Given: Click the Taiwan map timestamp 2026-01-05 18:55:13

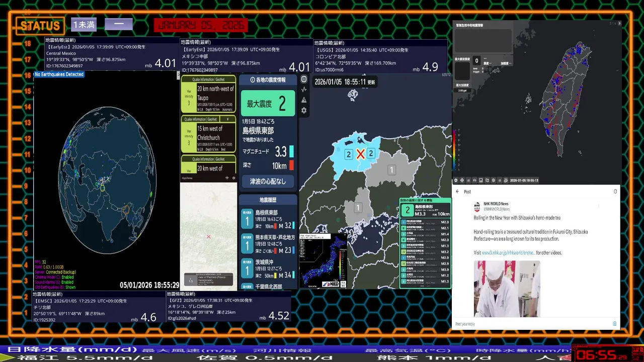Looking at the screenshot, I should [x=524, y=180].
